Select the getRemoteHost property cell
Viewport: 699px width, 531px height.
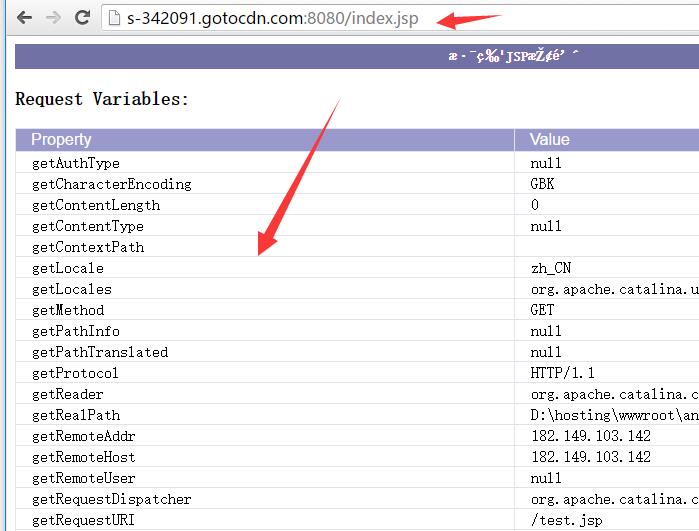[x=83, y=457]
